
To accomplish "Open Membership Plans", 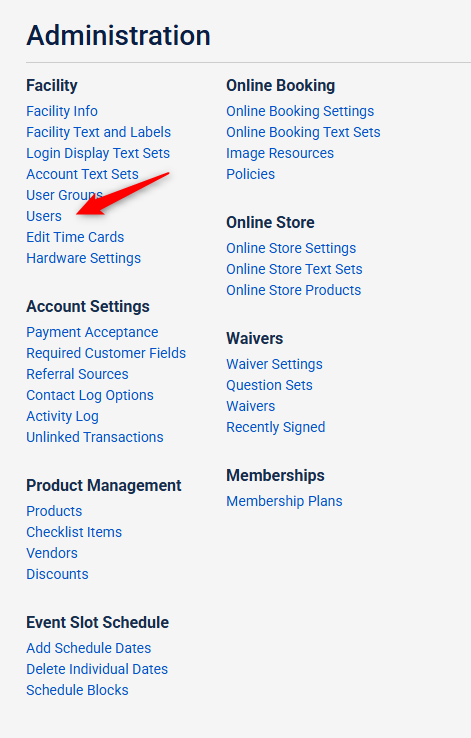I will (284, 501).
